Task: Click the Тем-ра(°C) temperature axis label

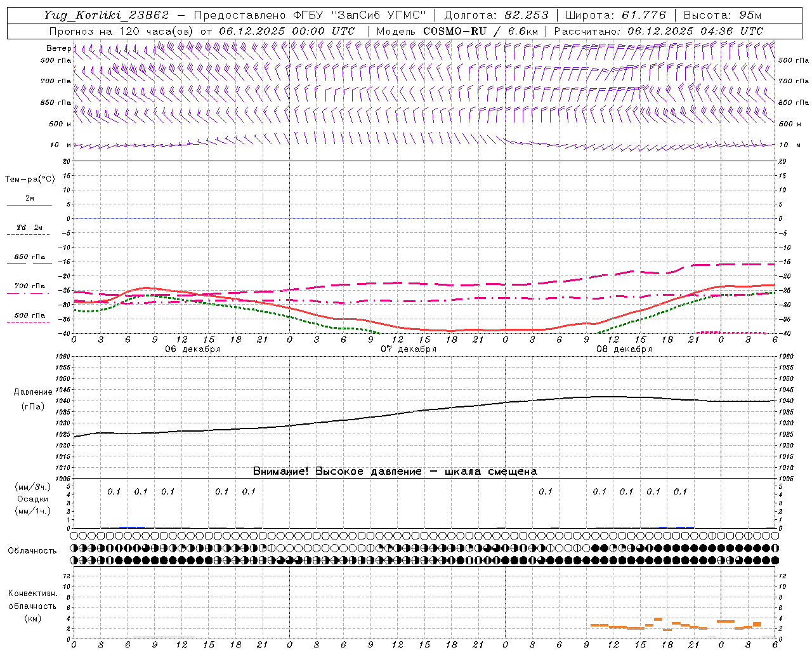Action: (30, 180)
